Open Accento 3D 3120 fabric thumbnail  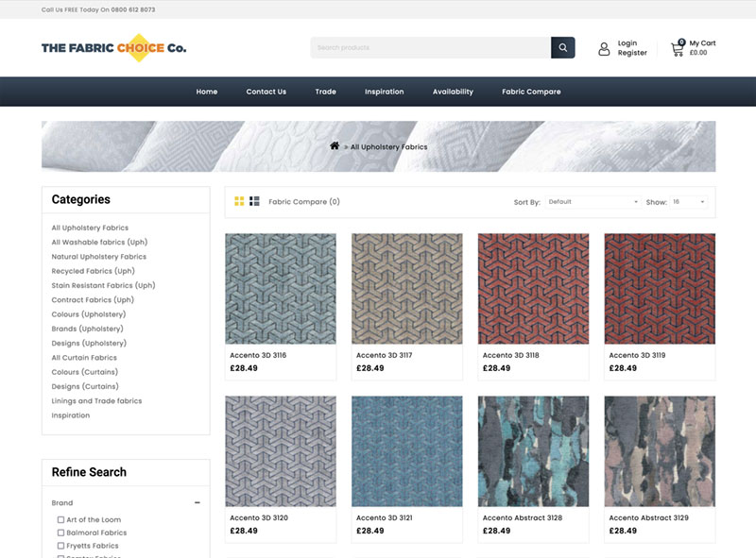(x=281, y=451)
